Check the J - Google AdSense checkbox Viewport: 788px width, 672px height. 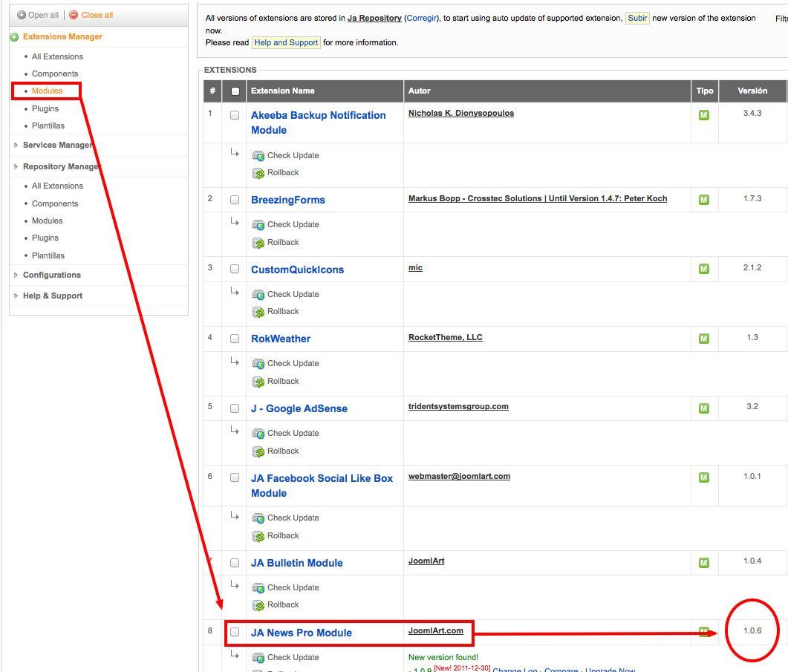point(235,408)
